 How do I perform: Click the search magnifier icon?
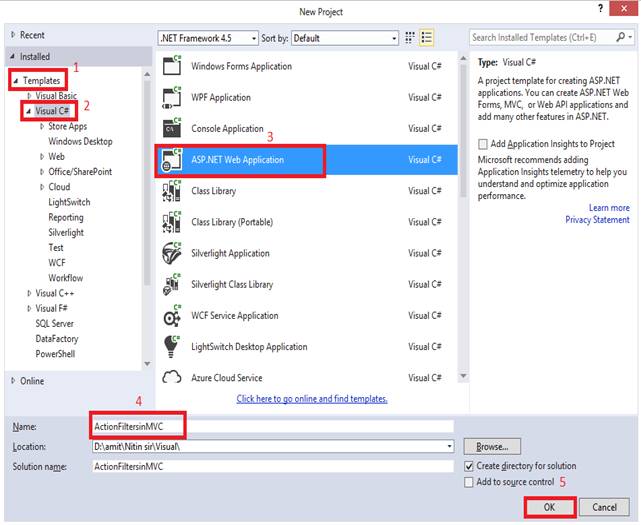point(621,37)
